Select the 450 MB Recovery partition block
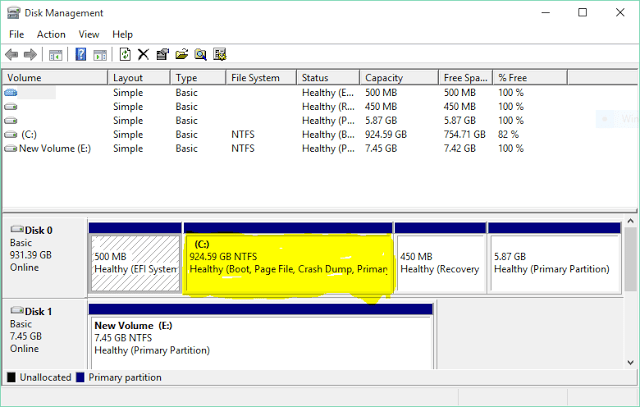The height and width of the screenshot is (407, 640). click(440, 258)
